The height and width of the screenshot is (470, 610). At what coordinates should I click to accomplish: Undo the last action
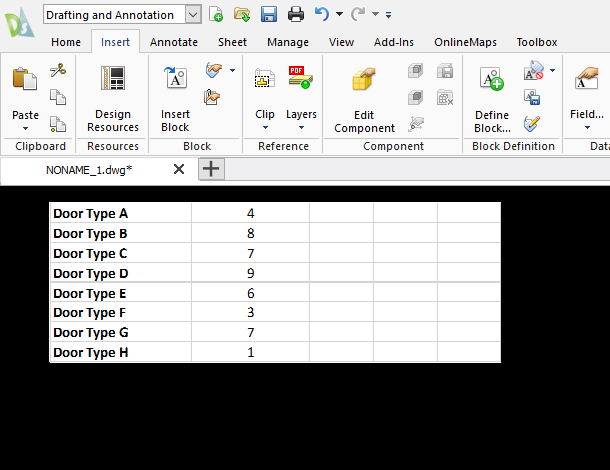pyautogui.click(x=322, y=14)
